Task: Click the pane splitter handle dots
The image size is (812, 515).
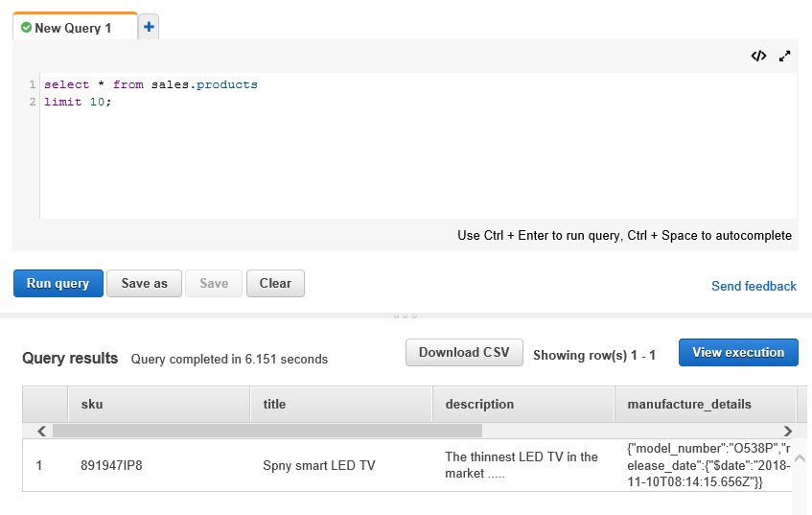Action: [x=406, y=316]
